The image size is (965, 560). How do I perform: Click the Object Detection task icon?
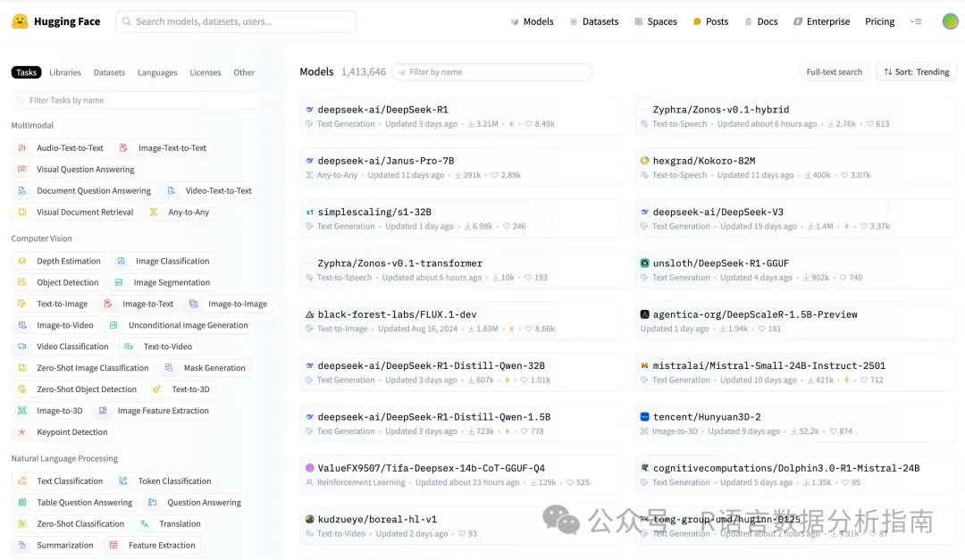[x=22, y=282]
